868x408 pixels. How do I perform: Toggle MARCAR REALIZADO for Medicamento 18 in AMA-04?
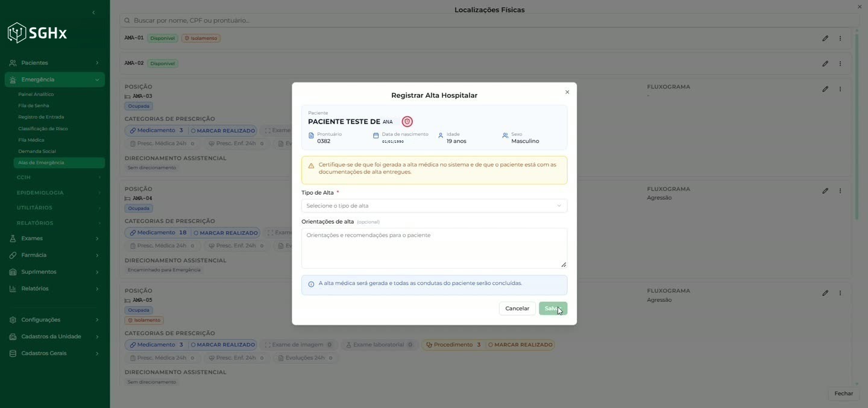click(x=225, y=233)
